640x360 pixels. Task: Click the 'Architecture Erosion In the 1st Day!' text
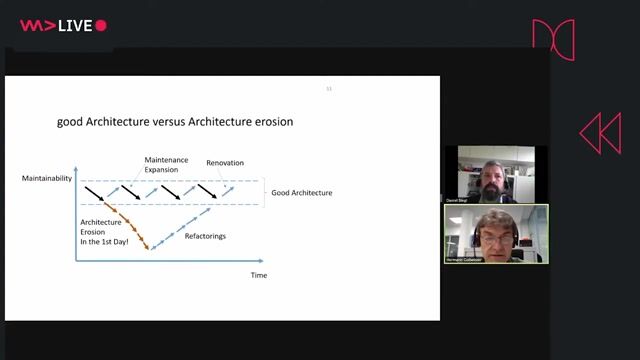pyautogui.click(x=104, y=232)
